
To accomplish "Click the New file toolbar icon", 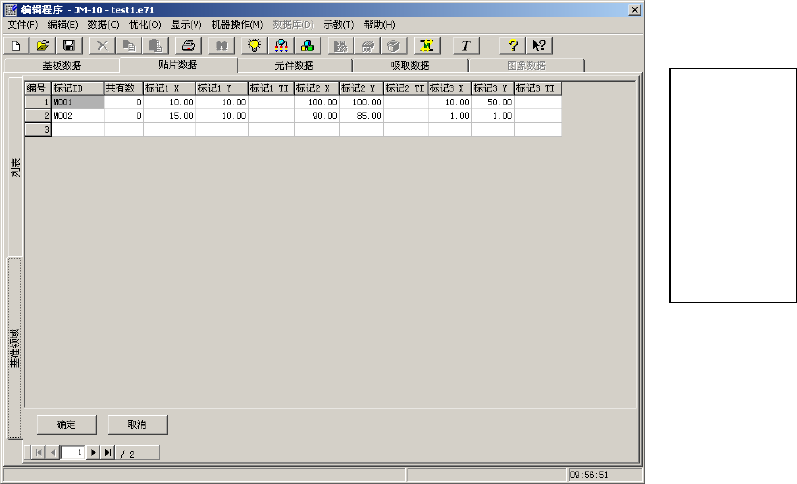I will click(16, 46).
